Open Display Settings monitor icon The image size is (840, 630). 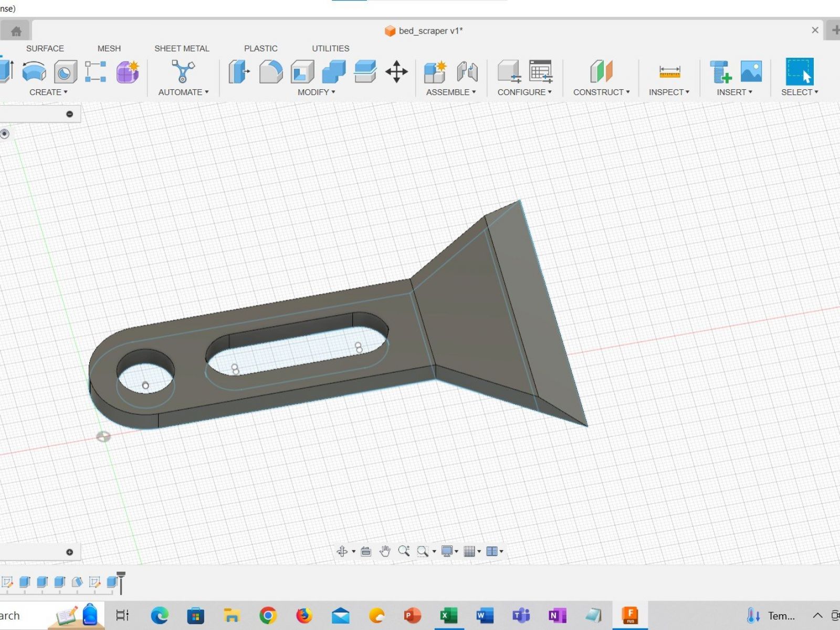coord(447,551)
